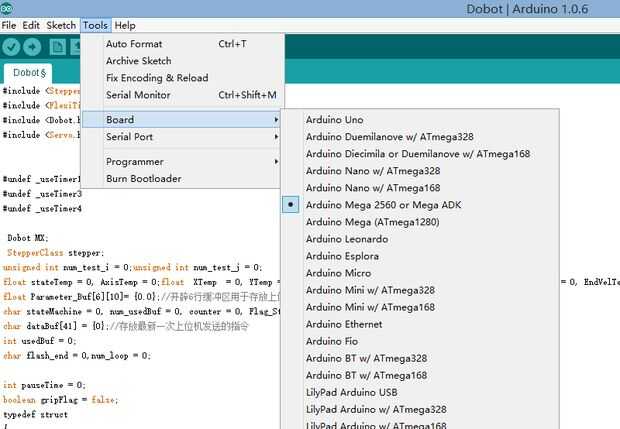The height and width of the screenshot is (429, 620).
Task: Click the 'StepperClass stepper;' code line
Action: 56,253
